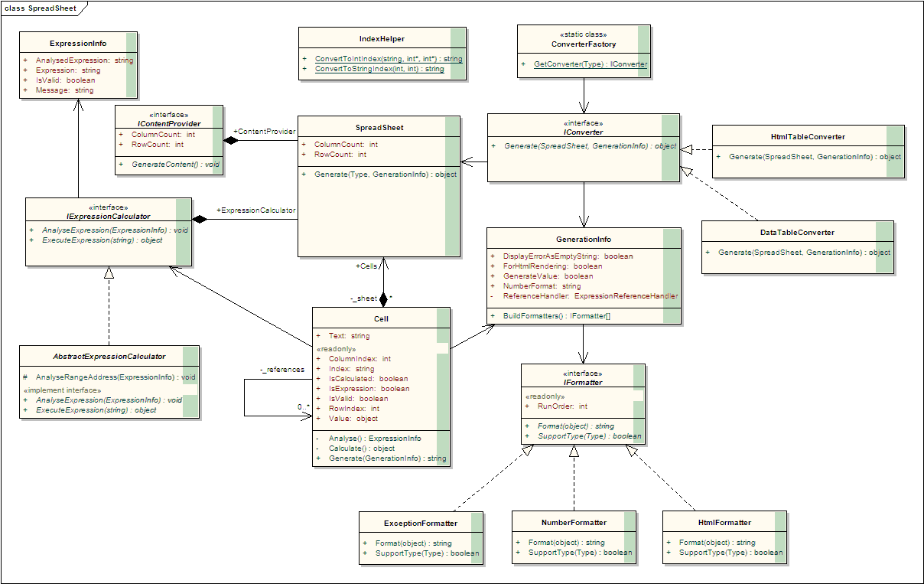This screenshot has width=924, height=584.
Task: Select the Cell class header
Action: (382, 318)
